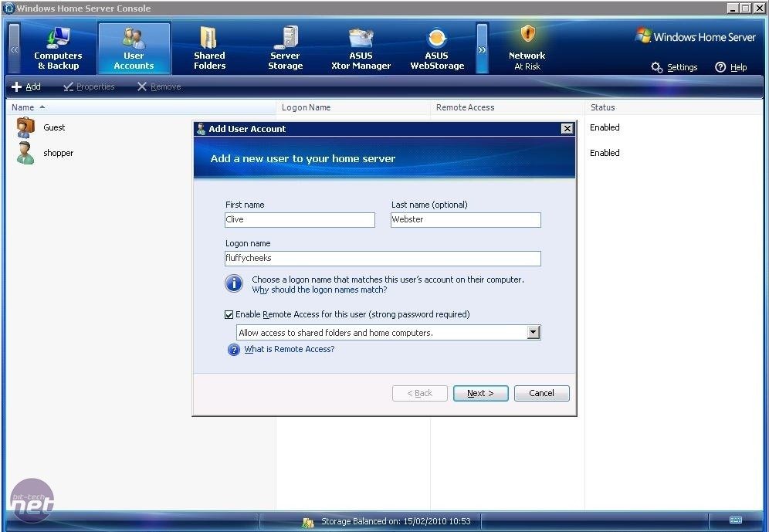Open the ASUS WebStorage tab
Screen dimensions: 769x532
tap(437, 48)
